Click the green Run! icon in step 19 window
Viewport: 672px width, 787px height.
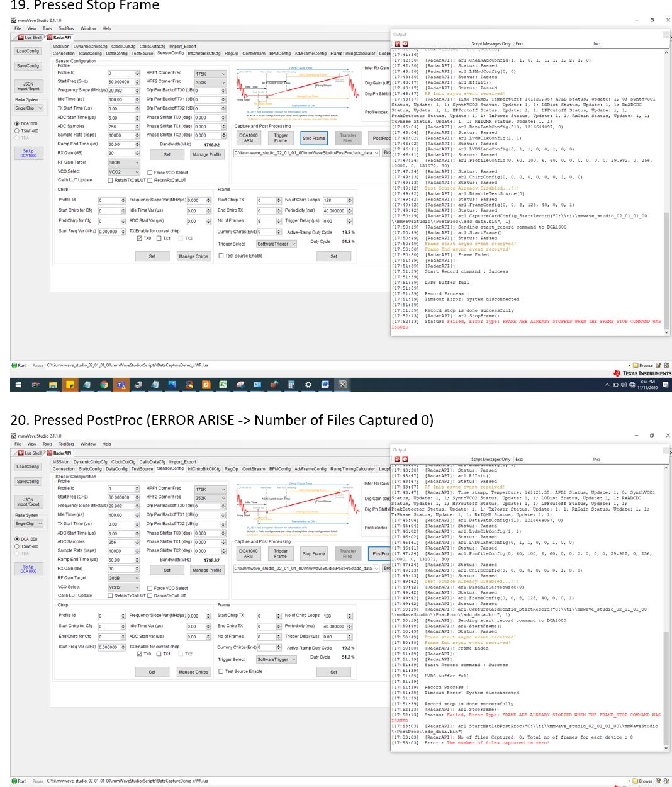tap(14, 365)
